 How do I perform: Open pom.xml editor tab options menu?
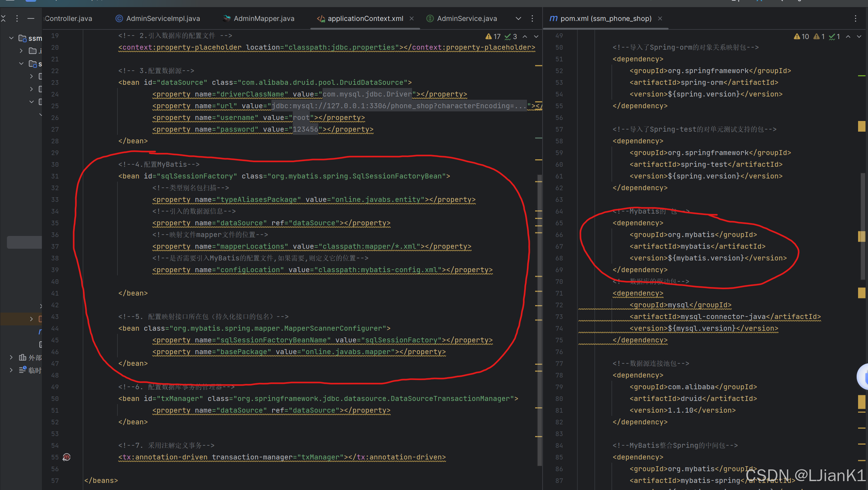(x=856, y=18)
